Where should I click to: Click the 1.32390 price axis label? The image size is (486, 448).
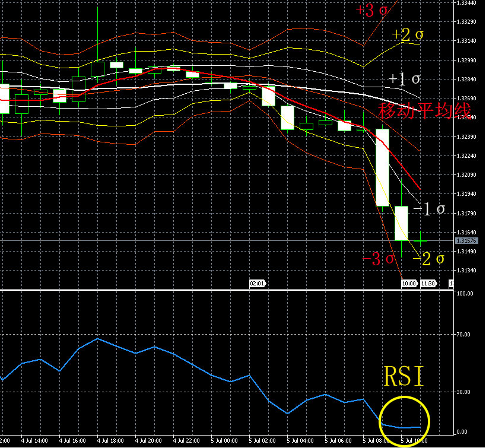coord(467,136)
